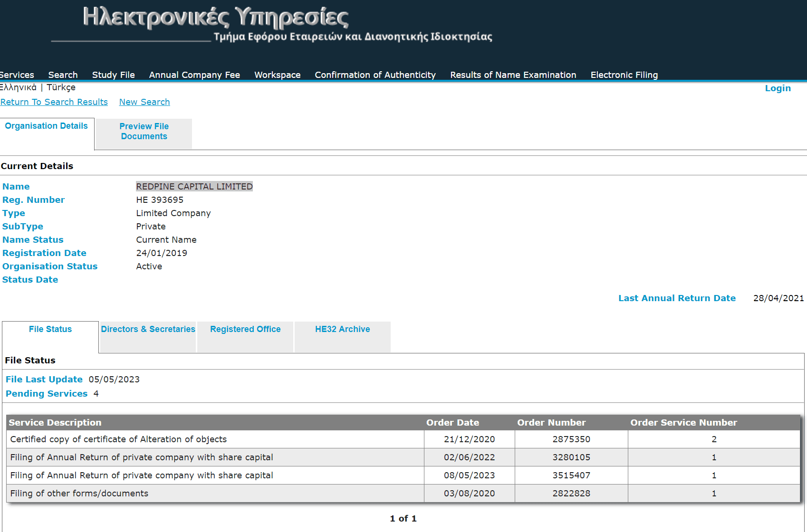Click file last update date 05/05/2023
This screenshot has width=807, height=532.
[x=114, y=380]
